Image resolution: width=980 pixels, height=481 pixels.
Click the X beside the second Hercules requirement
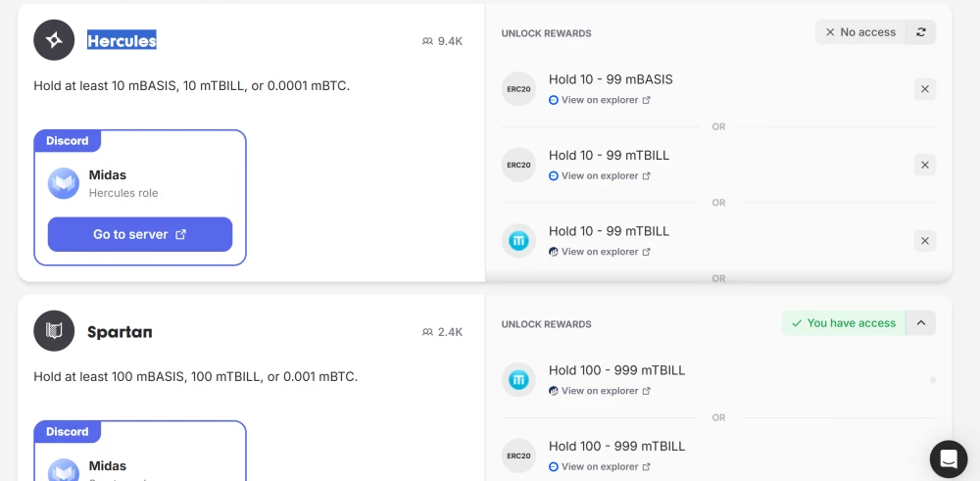tap(924, 165)
